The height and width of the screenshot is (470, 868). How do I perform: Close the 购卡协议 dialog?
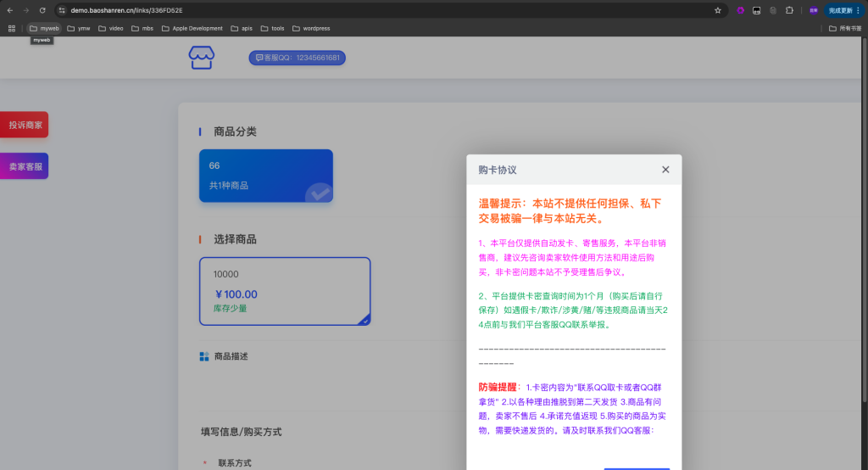(665, 170)
